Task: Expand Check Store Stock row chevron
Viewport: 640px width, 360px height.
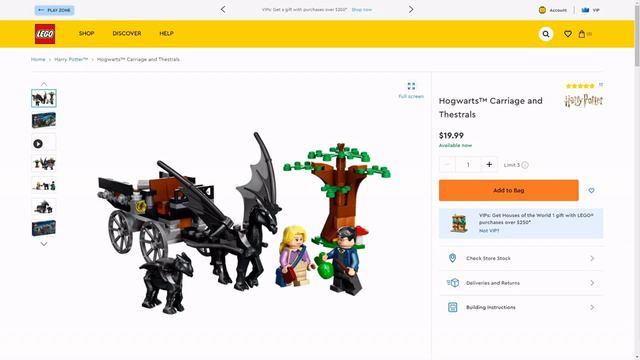Action: coord(592,258)
